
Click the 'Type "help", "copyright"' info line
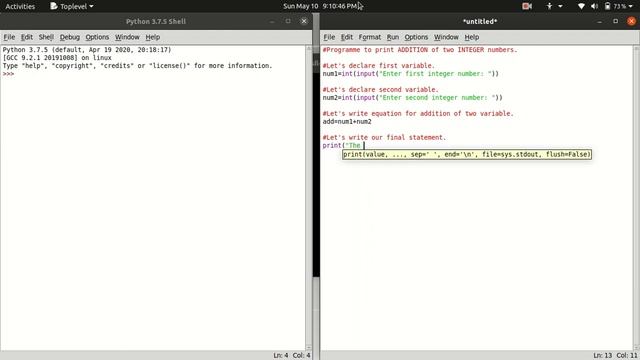pos(137,66)
